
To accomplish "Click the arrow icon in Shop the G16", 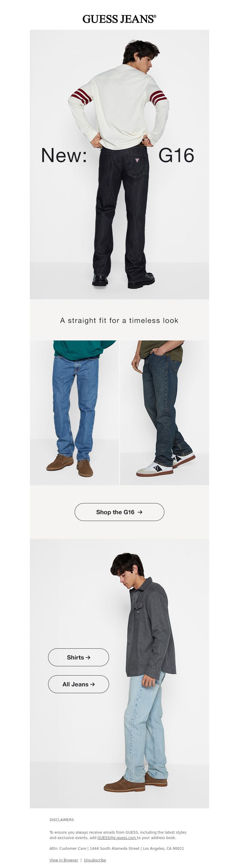I will point(140,512).
